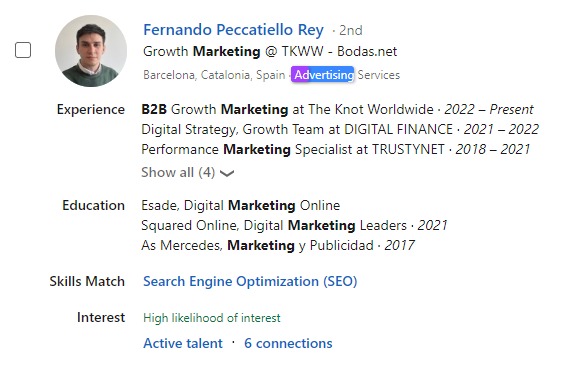Screen dimensions: 577x365
Task: Click the Esade Digital Marketing Online entry
Action: click(x=241, y=205)
